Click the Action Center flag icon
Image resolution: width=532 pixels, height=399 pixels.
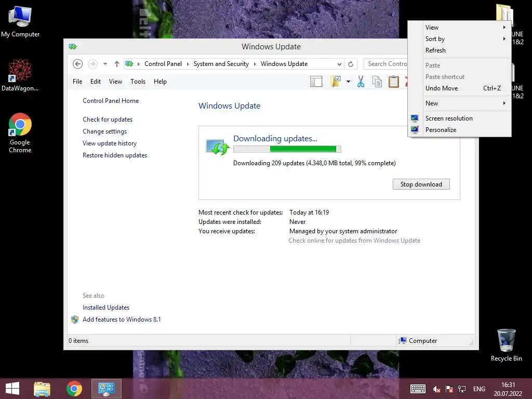(449, 389)
